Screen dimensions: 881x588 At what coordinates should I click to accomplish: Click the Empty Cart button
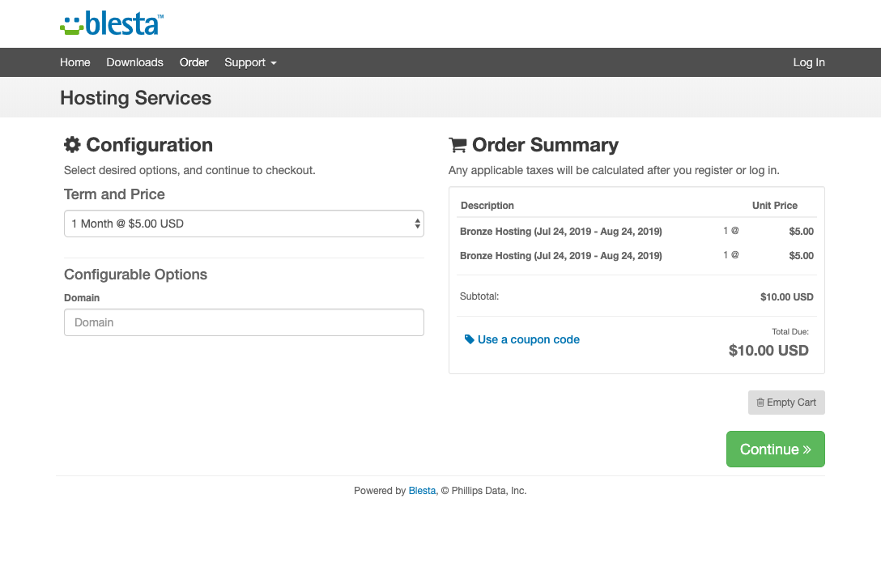click(x=786, y=403)
